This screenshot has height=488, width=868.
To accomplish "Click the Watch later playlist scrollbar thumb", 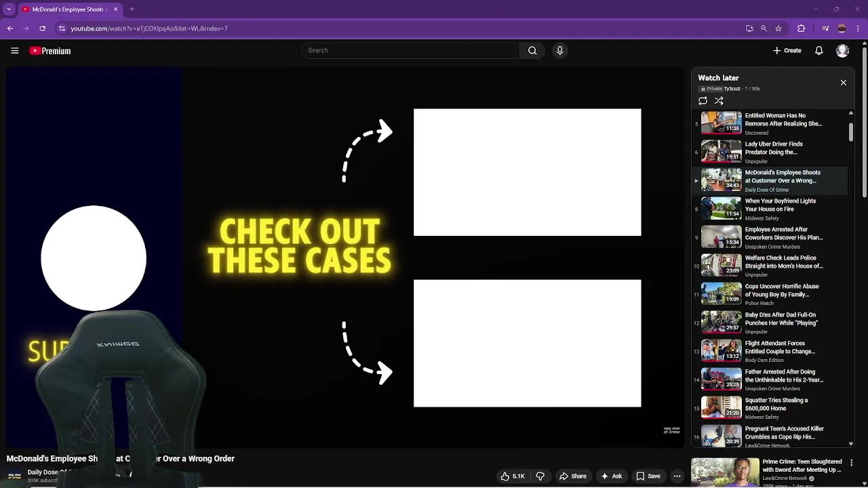I will point(851,132).
